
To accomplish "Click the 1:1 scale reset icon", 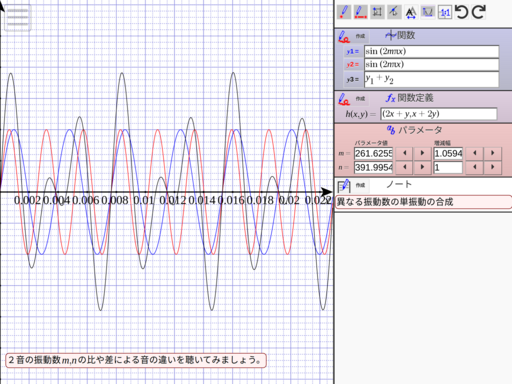I will [445, 12].
